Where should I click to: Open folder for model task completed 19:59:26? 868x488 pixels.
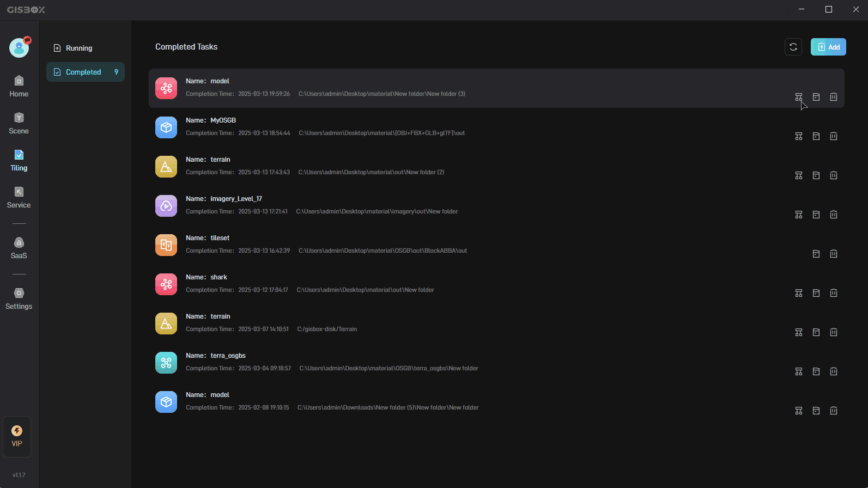tap(816, 97)
